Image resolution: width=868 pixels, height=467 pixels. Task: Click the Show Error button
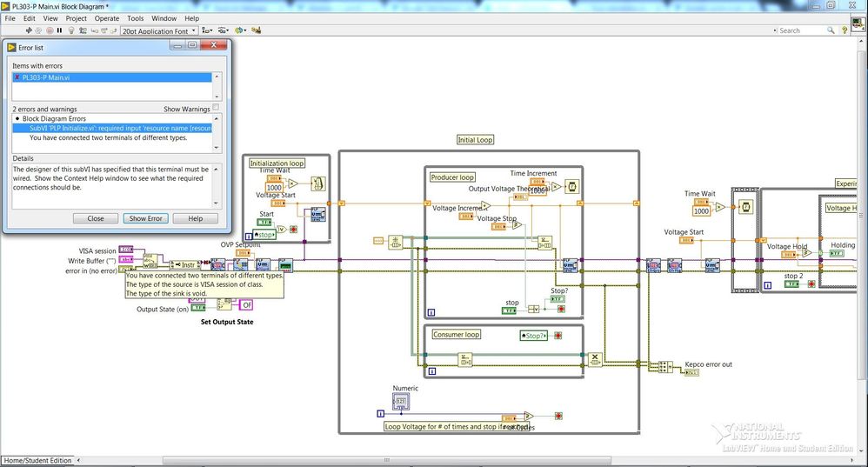click(145, 218)
